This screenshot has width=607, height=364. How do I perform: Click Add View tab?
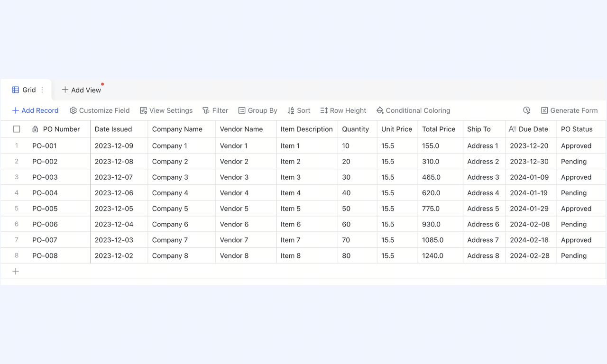point(81,90)
